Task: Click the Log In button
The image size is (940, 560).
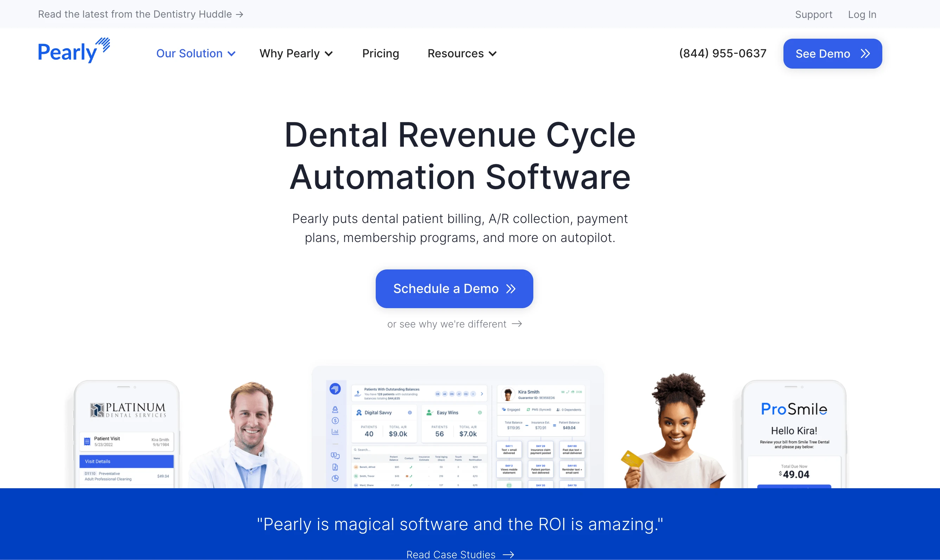Action: tap(860, 13)
